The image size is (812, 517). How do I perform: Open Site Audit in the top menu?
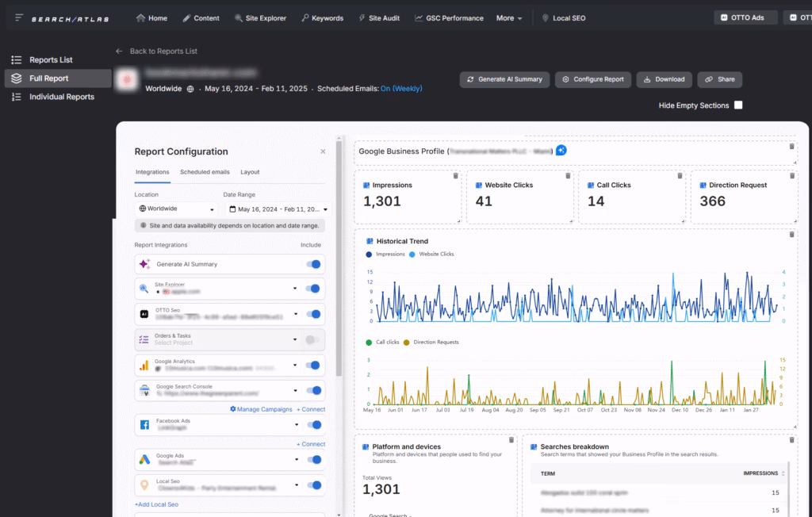point(379,18)
